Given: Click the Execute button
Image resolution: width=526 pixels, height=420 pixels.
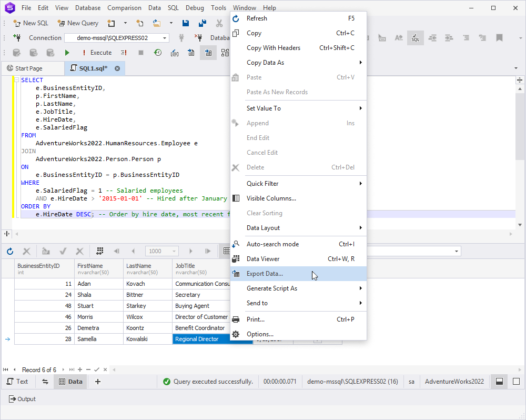Looking at the screenshot, I should click(x=97, y=53).
